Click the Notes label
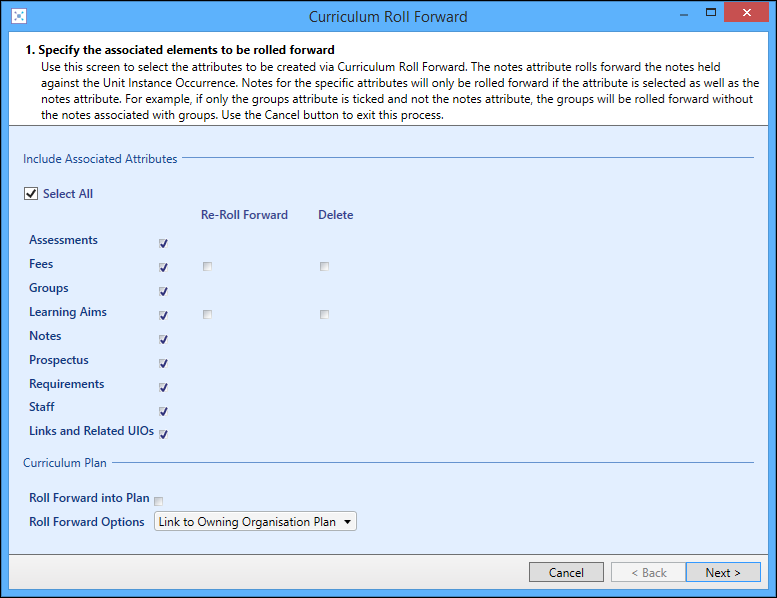Viewport: 777px width, 598px height. pyautogui.click(x=45, y=336)
